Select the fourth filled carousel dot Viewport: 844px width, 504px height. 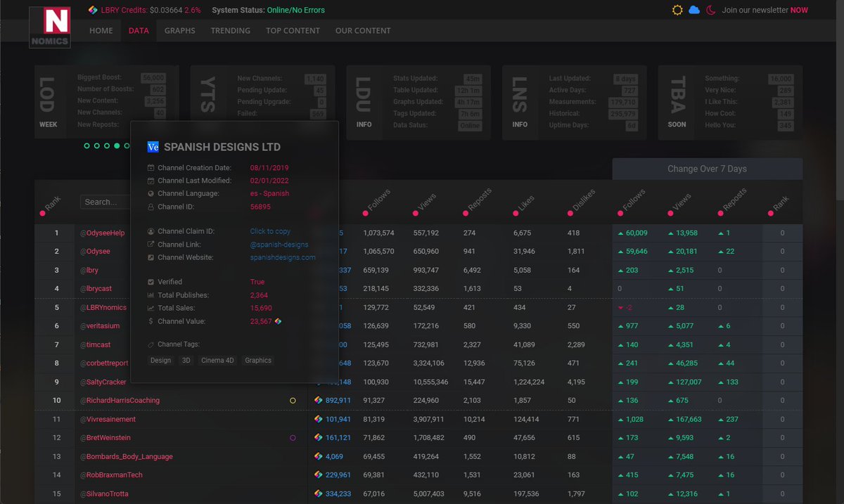tap(117, 146)
